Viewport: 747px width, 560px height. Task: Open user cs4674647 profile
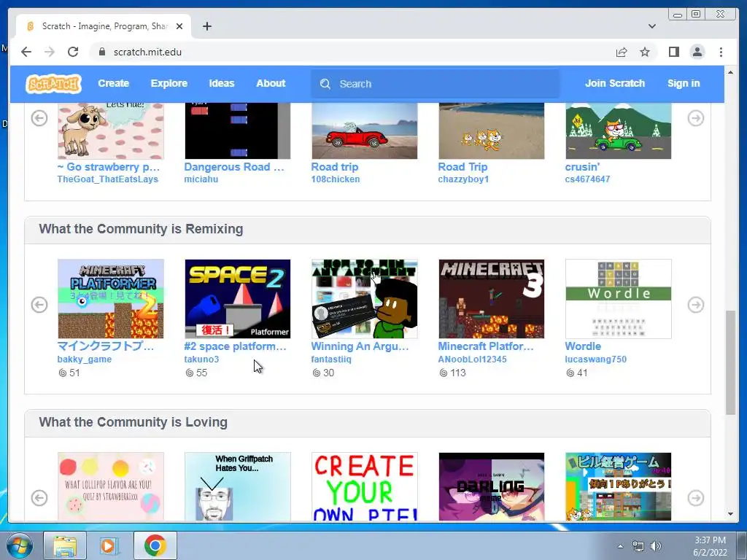[x=587, y=179]
